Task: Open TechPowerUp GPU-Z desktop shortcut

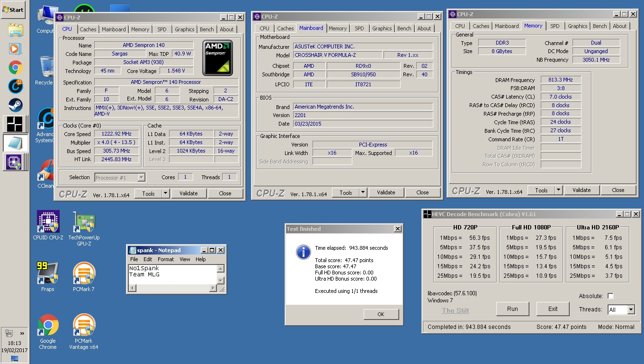Action: 84,229
